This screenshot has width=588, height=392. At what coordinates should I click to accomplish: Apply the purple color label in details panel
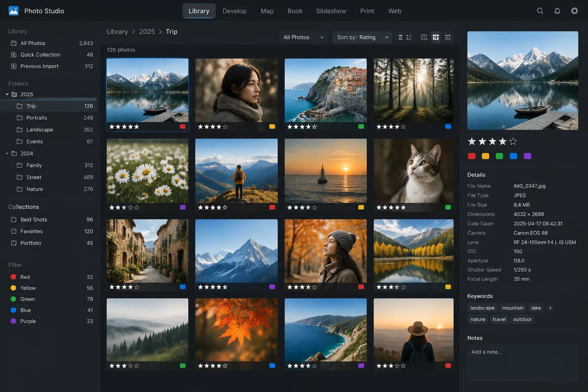pos(528,156)
